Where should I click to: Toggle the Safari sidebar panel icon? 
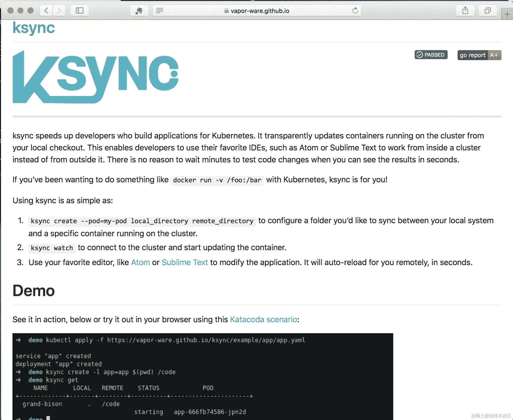(79, 10)
